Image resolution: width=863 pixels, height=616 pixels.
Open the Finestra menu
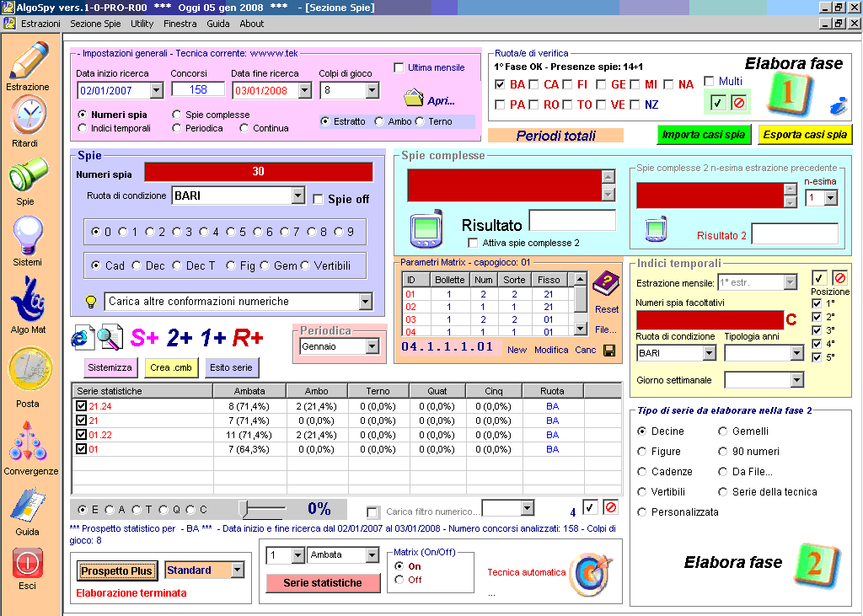180,24
